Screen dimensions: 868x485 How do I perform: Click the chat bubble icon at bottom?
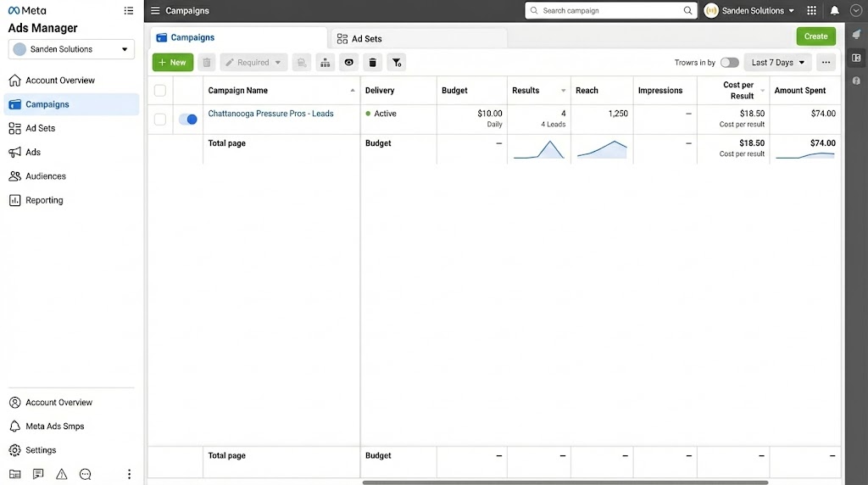pos(86,474)
